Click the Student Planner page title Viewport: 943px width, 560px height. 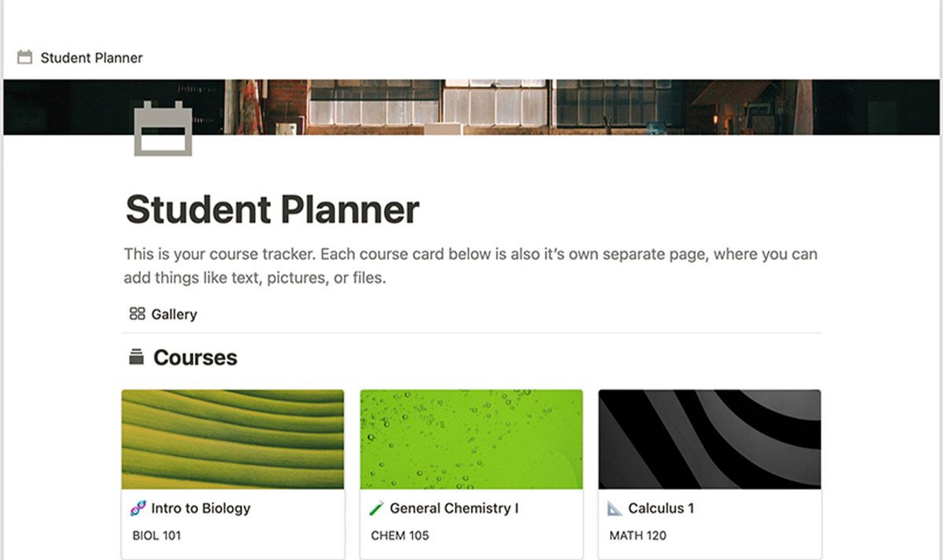272,209
